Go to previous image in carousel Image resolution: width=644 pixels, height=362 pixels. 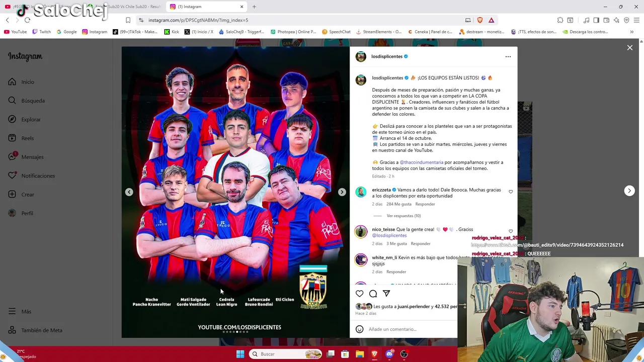[x=129, y=192]
